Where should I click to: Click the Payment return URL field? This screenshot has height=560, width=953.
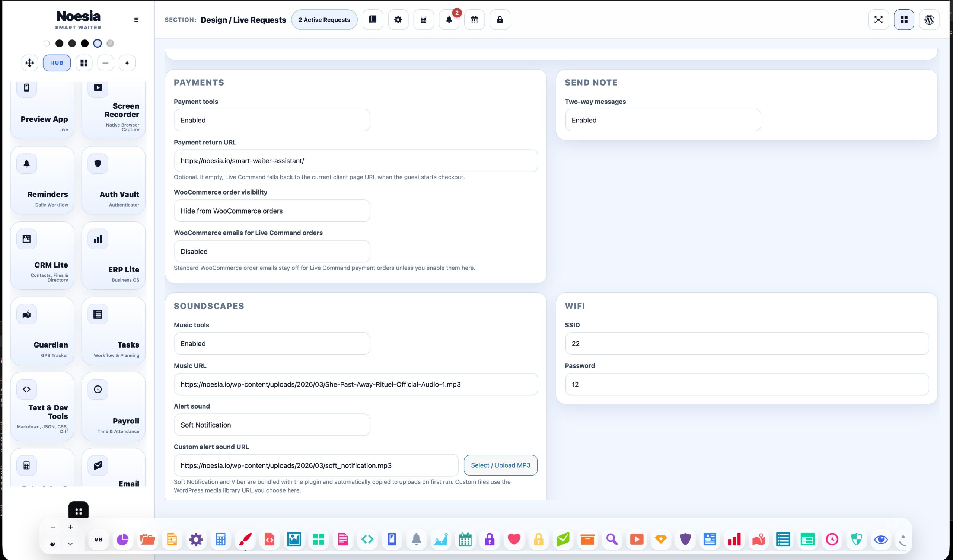click(356, 161)
